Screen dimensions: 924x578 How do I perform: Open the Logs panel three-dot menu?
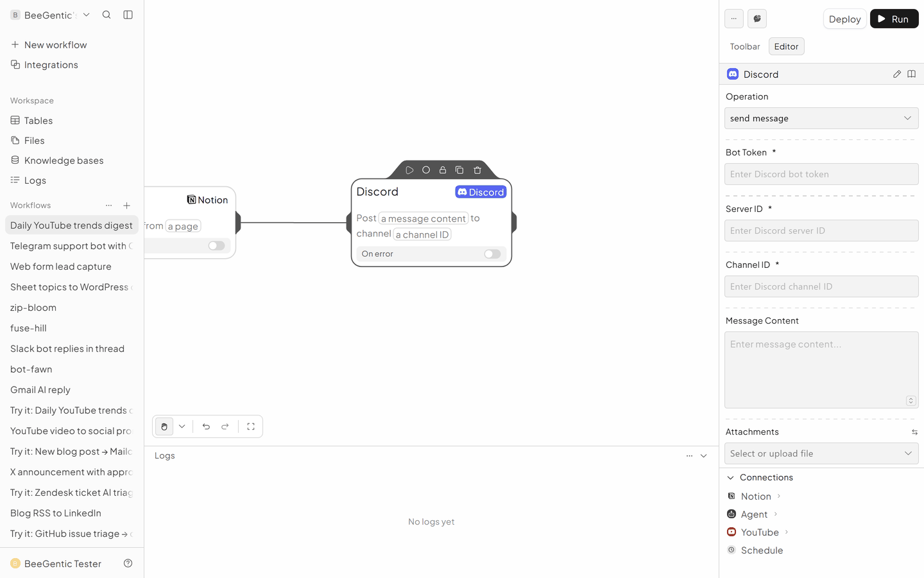coord(689,456)
